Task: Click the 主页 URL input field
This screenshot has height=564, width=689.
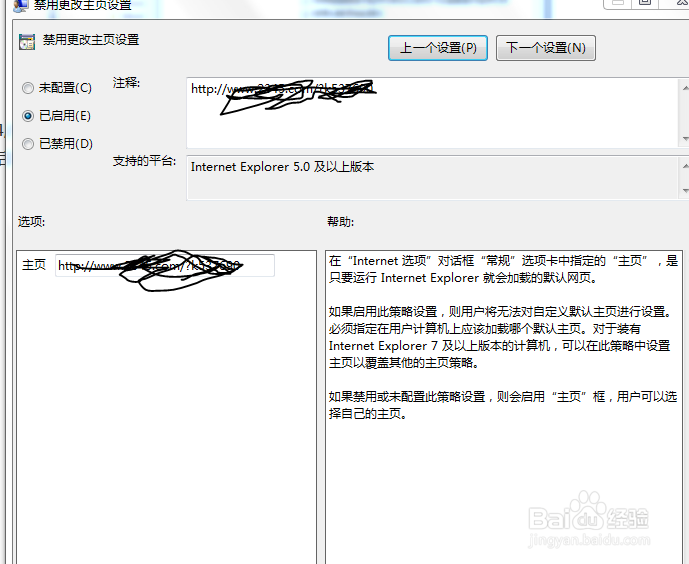Action: 165,265
